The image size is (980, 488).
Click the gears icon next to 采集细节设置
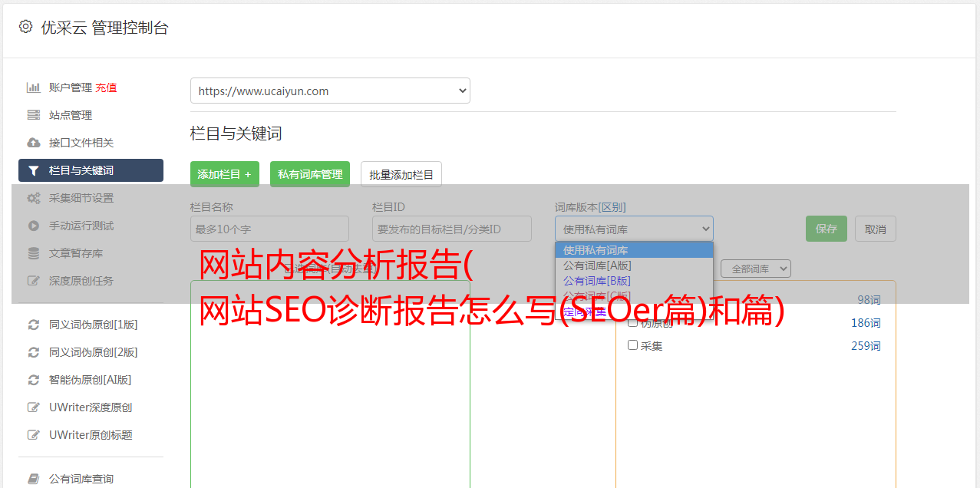(x=33, y=198)
